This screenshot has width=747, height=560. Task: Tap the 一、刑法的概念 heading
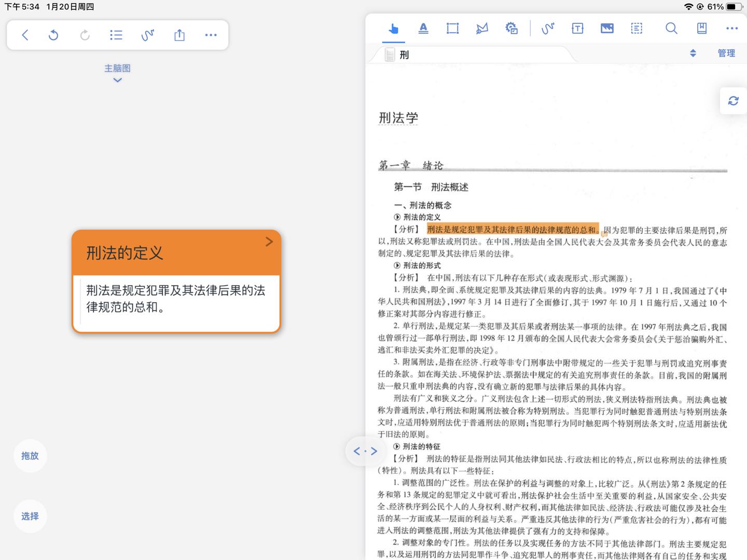[423, 205]
